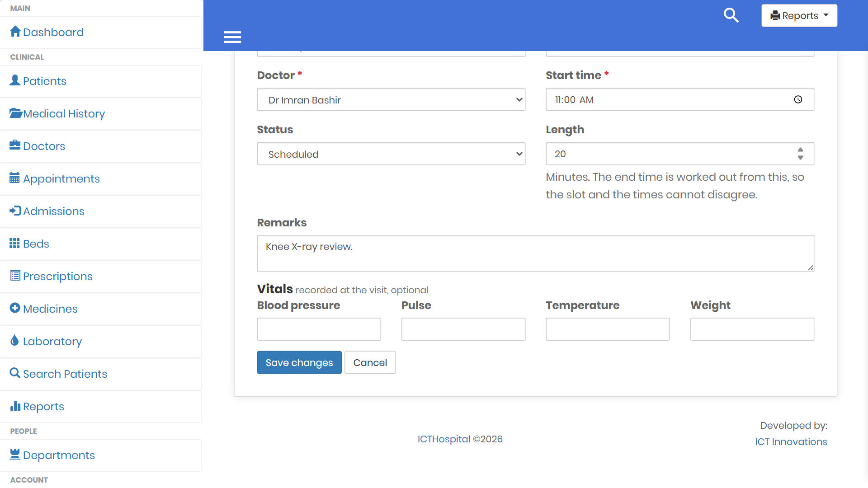Click the Pulse input field
The image size is (868, 488).
coord(463,329)
